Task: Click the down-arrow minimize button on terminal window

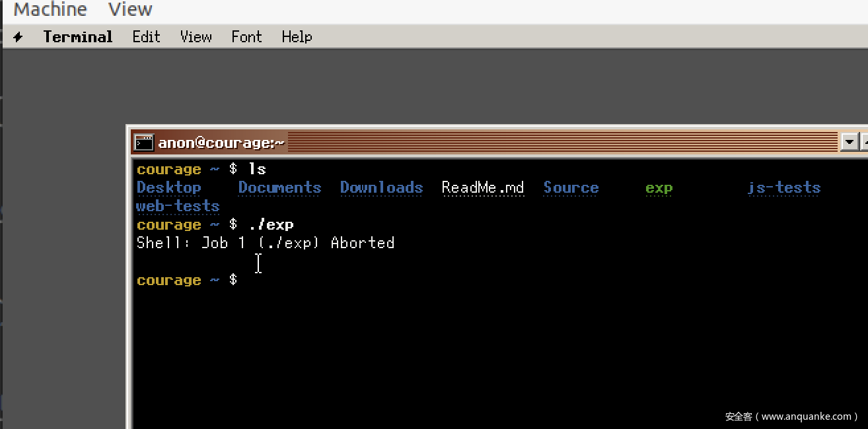Action: pos(849,142)
